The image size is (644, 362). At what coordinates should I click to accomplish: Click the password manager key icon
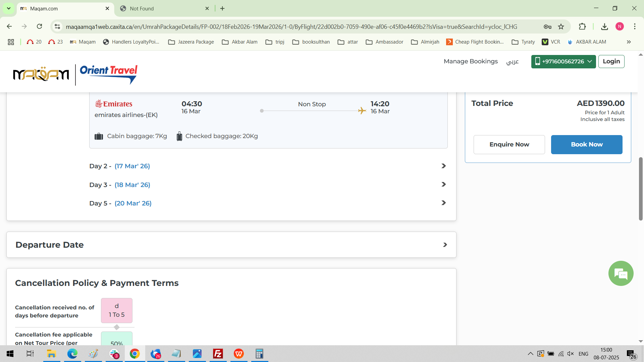[x=547, y=27]
